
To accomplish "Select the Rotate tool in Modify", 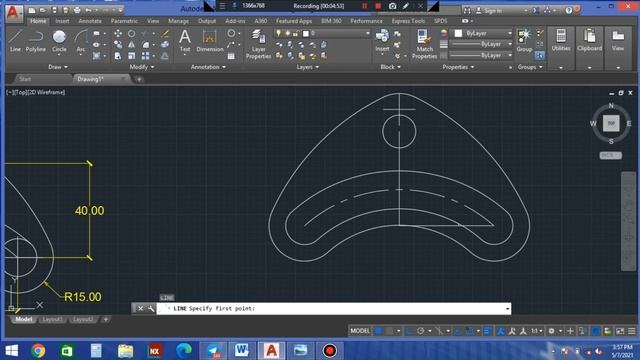I will click(x=131, y=33).
